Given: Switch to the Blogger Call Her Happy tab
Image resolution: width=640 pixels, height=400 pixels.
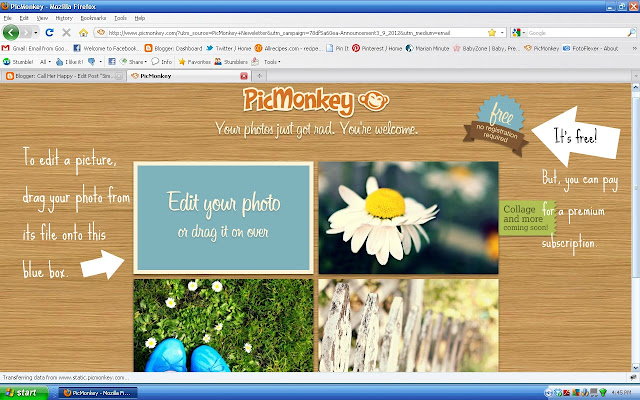Looking at the screenshot, I should [64, 76].
